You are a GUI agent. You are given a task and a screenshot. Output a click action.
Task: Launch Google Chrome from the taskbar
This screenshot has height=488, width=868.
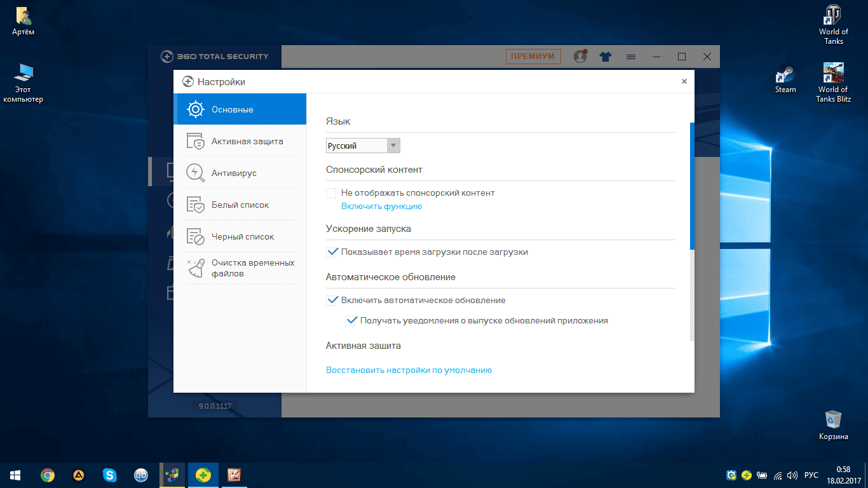[x=47, y=475]
